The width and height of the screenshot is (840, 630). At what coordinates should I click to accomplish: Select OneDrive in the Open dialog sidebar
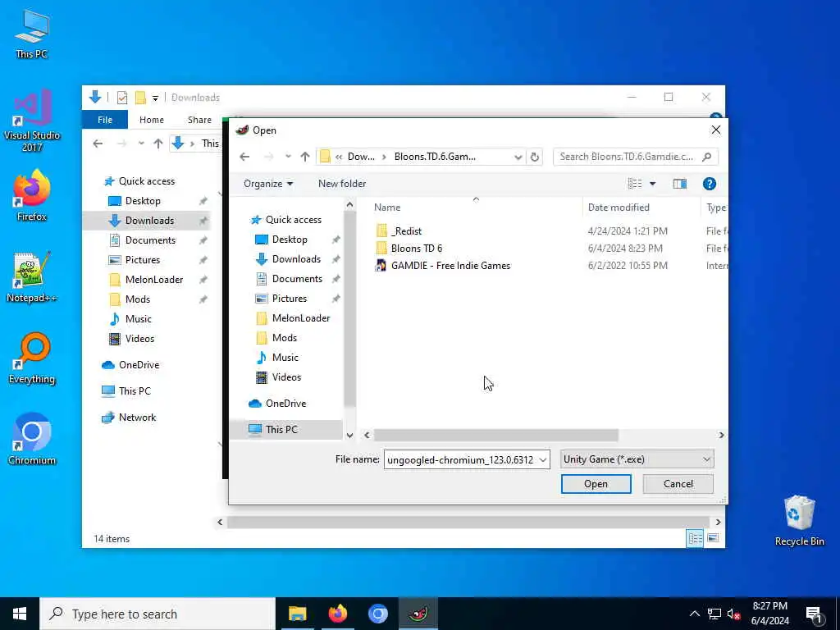[x=285, y=404]
